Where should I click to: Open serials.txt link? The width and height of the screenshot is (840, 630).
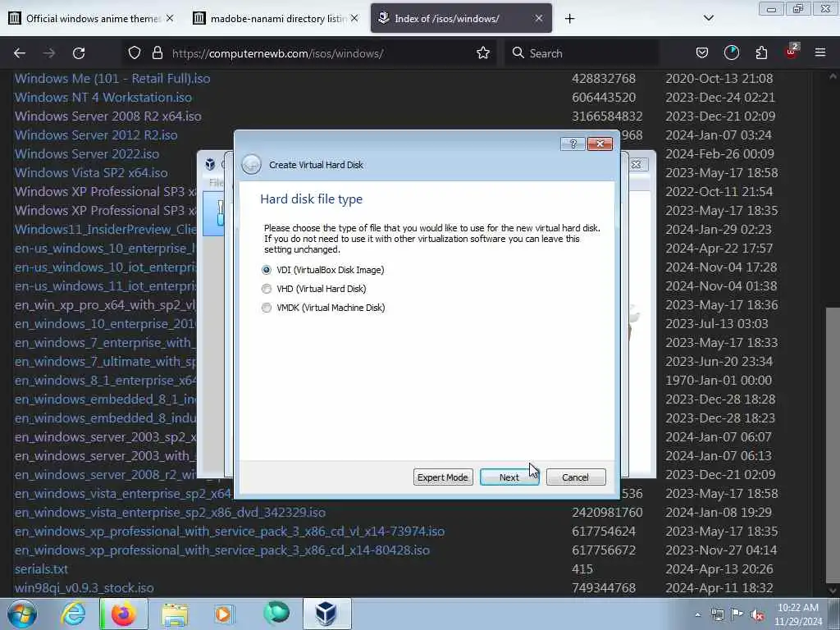point(41,569)
